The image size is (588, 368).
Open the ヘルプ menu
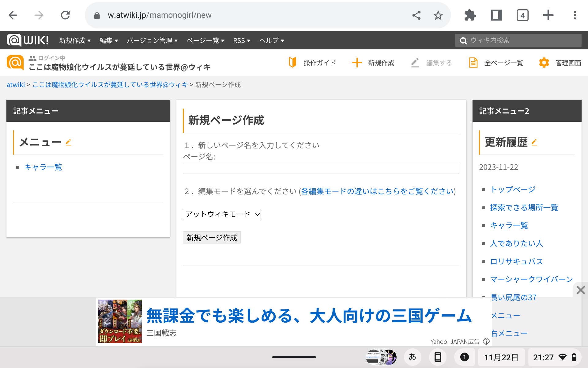272,40
